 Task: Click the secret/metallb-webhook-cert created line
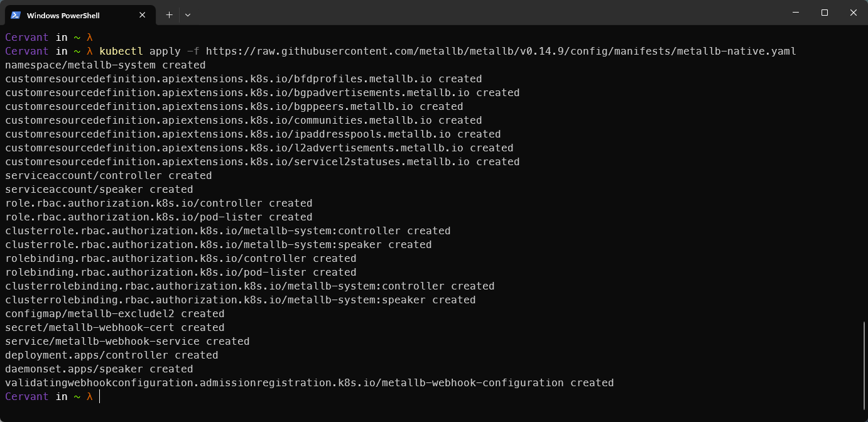[114, 328]
